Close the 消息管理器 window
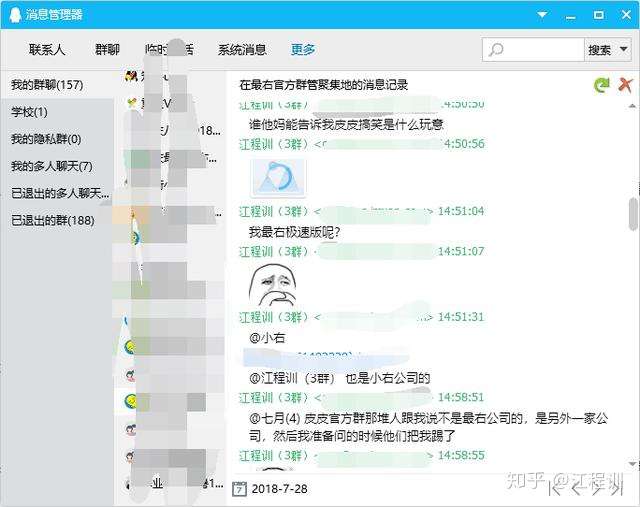This screenshot has height=507, width=640. click(x=626, y=15)
